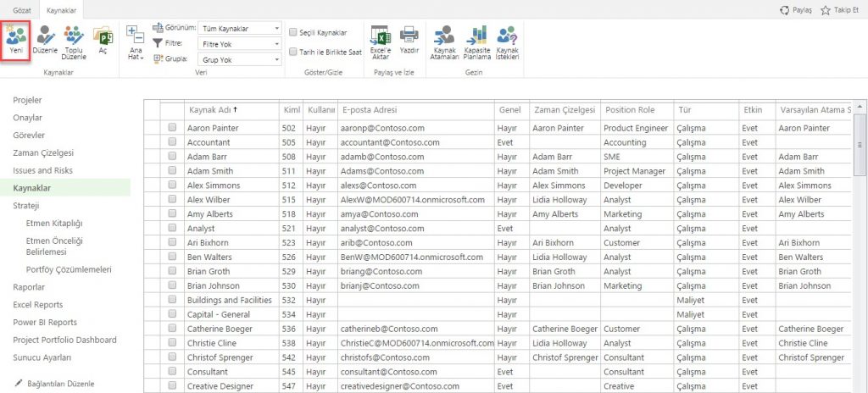Click the Aç open in Project icon
The height and width of the screenshot is (393, 868).
[103, 40]
